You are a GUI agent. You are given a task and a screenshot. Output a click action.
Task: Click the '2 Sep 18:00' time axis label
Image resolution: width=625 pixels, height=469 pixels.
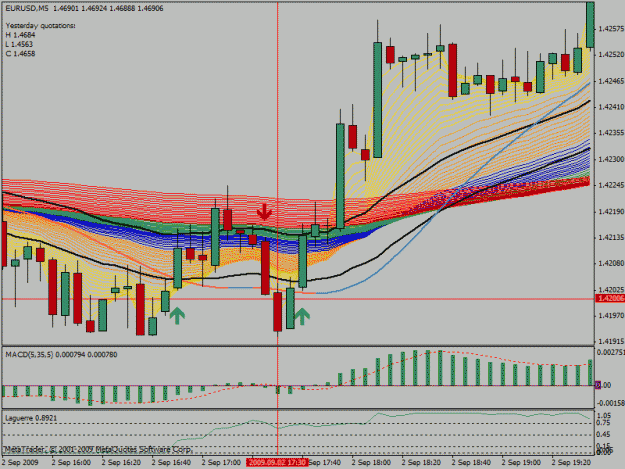[371, 463]
